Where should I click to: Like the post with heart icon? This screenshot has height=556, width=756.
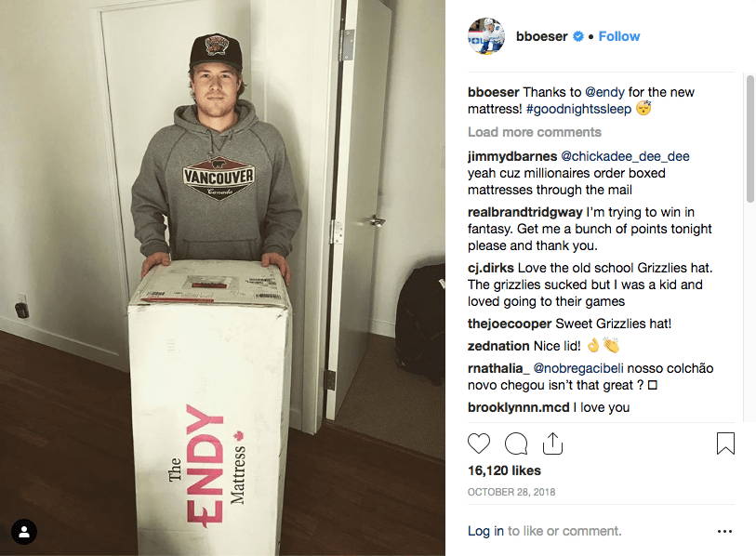(479, 443)
